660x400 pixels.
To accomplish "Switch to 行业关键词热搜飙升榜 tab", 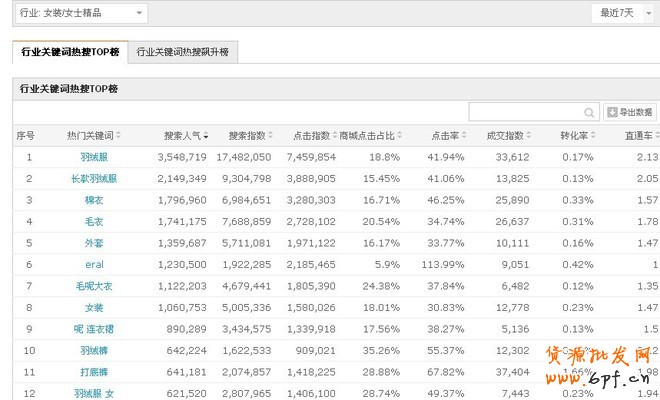I will point(183,52).
